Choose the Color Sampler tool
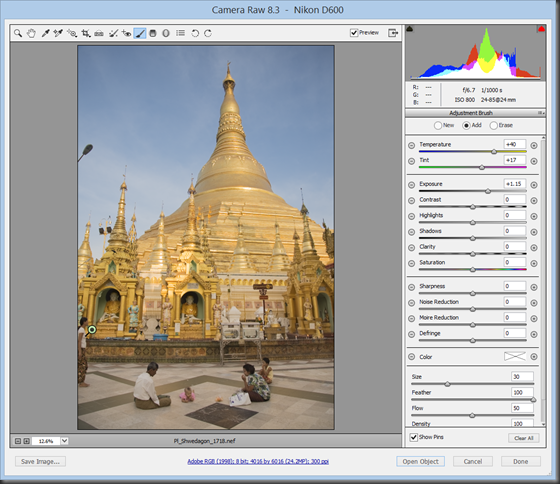Image resolution: width=560 pixels, height=484 pixels. 58,33
